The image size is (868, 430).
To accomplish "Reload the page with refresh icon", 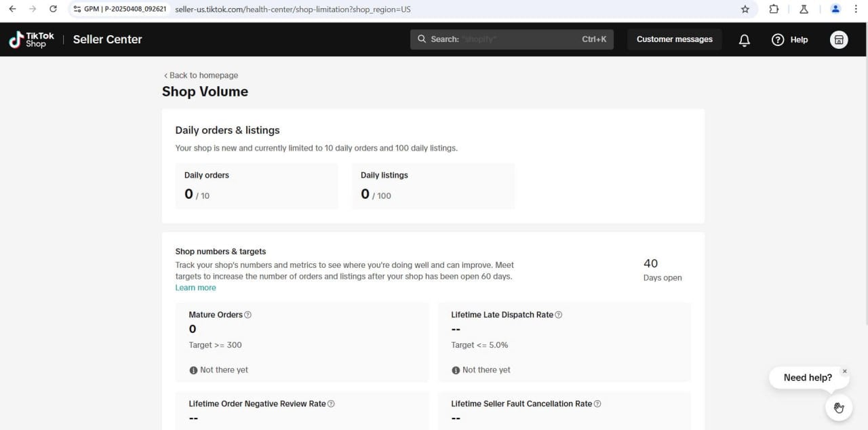I will [x=53, y=9].
